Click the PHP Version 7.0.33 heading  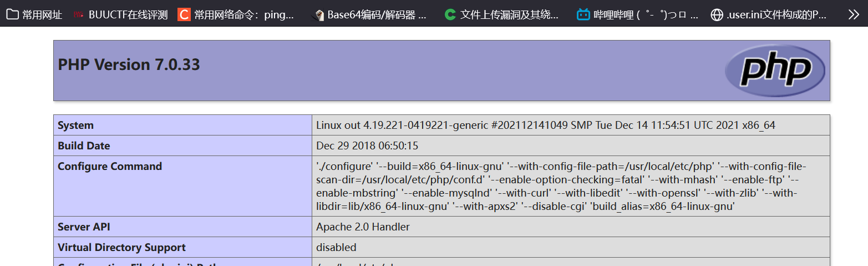[x=129, y=64]
